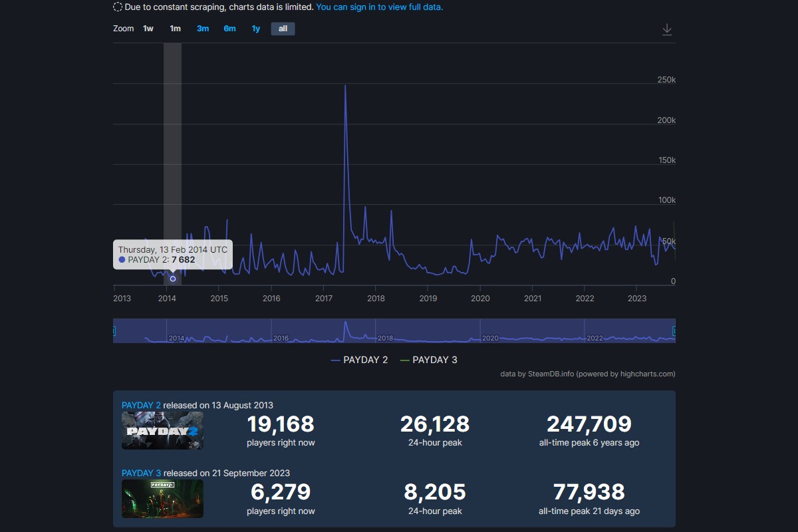This screenshot has height=532, width=798.
Task: Click the chart download icon
Action: [x=667, y=30]
